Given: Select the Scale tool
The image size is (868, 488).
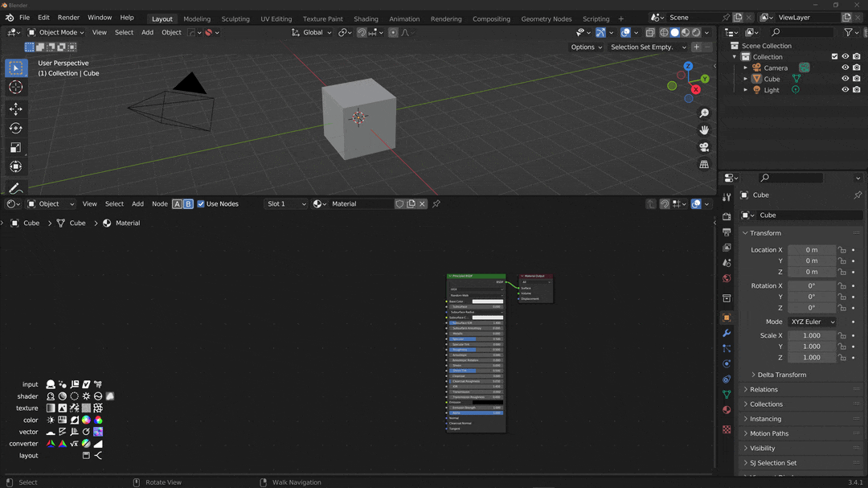Looking at the screenshot, I should (15, 147).
